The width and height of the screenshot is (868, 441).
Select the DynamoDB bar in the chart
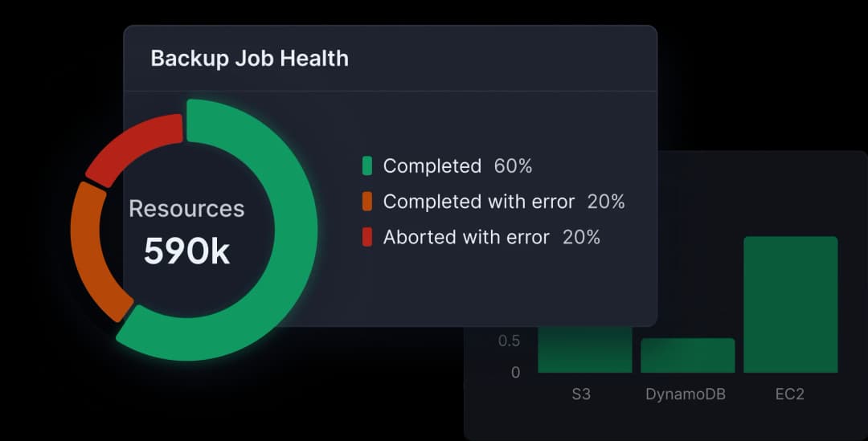tap(687, 356)
